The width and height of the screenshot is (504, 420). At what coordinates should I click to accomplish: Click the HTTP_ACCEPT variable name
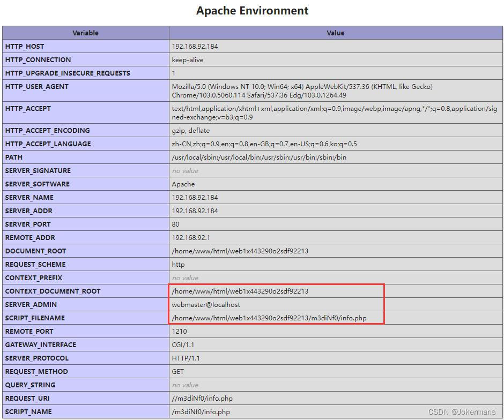click(28, 109)
